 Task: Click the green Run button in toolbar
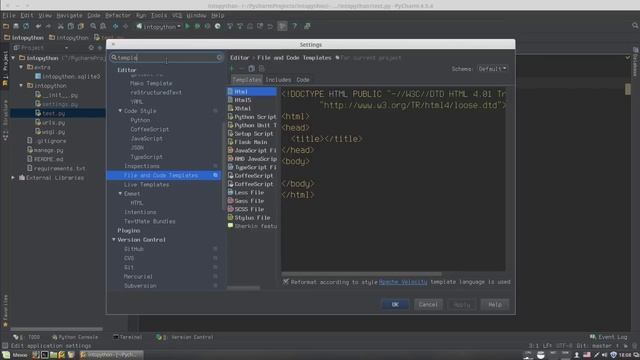(x=187, y=26)
